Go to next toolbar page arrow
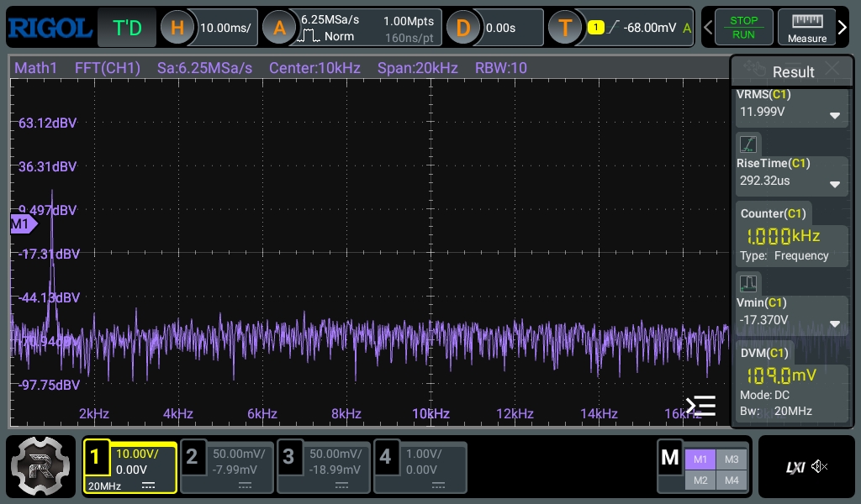The height and width of the screenshot is (504, 861). [x=843, y=27]
